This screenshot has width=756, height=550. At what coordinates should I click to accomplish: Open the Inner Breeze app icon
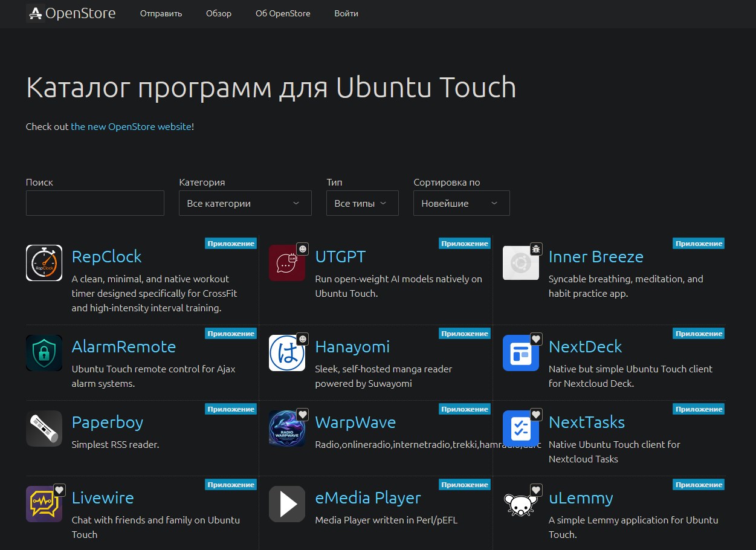click(x=521, y=263)
